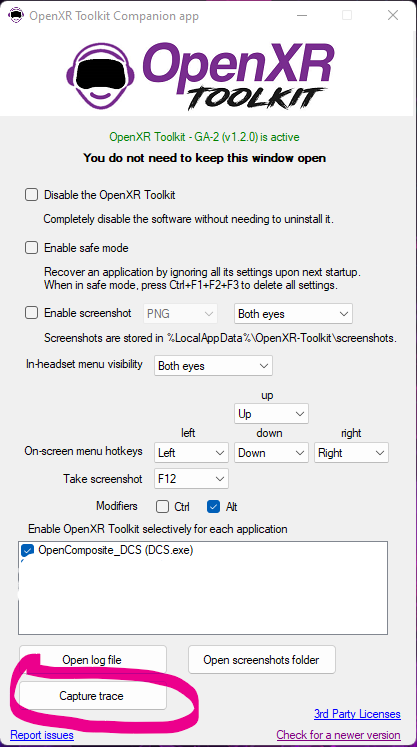Uncheck the Alt modifier box
Image resolution: width=417 pixels, height=747 pixels.
214,506
